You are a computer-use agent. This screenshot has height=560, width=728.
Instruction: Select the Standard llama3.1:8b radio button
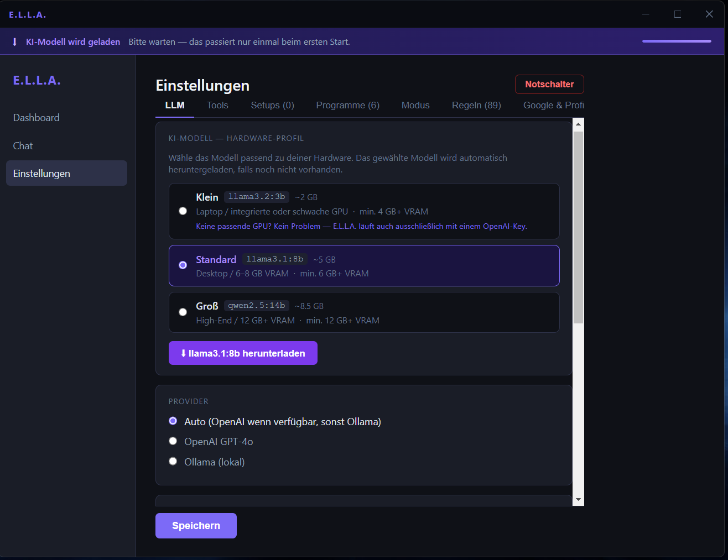point(183,265)
